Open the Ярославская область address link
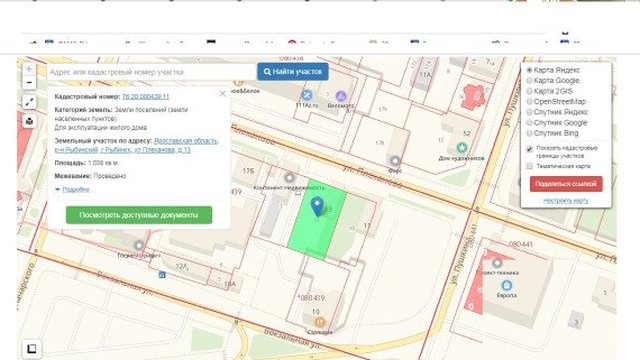Image resolution: width=640 pixels, height=360 pixels. pos(137,145)
